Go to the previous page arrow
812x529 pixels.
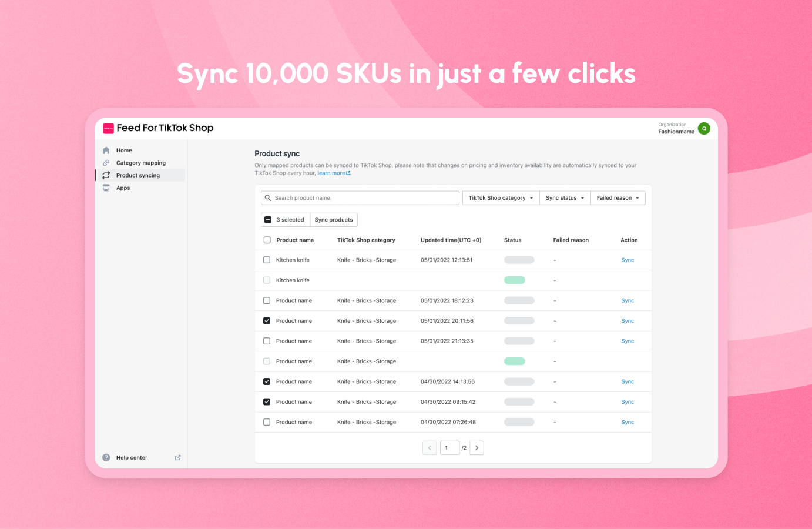(430, 448)
